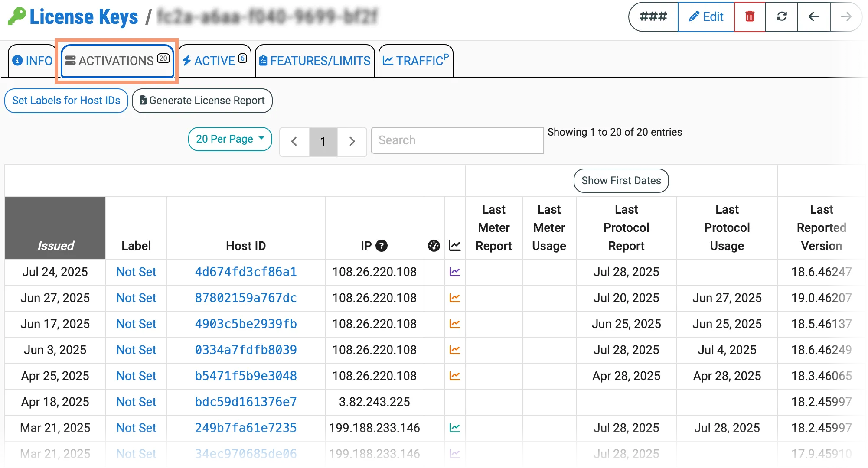Click the next page chevron
868x468 pixels.
tap(352, 141)
